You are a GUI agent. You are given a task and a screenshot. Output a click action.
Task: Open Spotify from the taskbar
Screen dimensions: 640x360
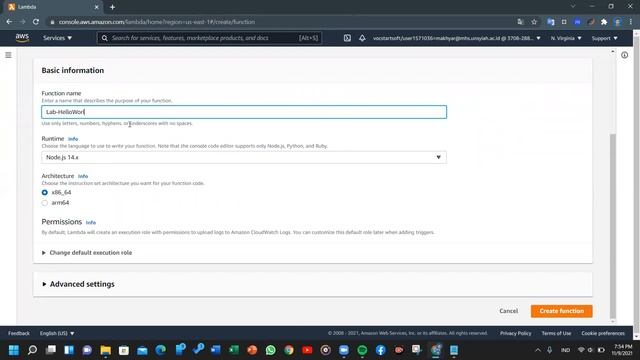point(362,350)
